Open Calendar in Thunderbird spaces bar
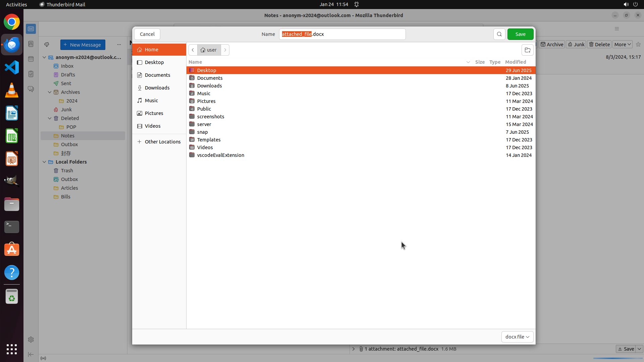Viewport: 644px width, 362px height. coord(31,59)
